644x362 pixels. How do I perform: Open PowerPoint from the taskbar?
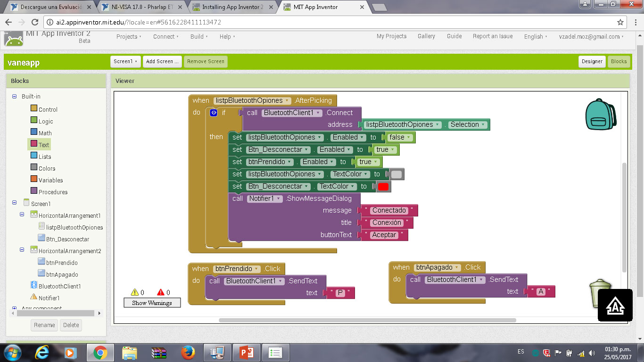click(247, 352)
